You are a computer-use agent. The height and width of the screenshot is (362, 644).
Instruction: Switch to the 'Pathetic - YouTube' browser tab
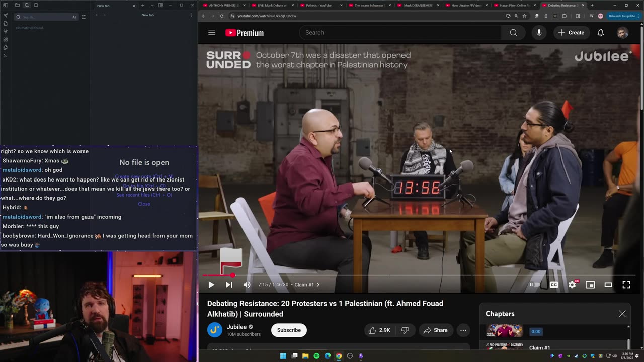point(320,5)
